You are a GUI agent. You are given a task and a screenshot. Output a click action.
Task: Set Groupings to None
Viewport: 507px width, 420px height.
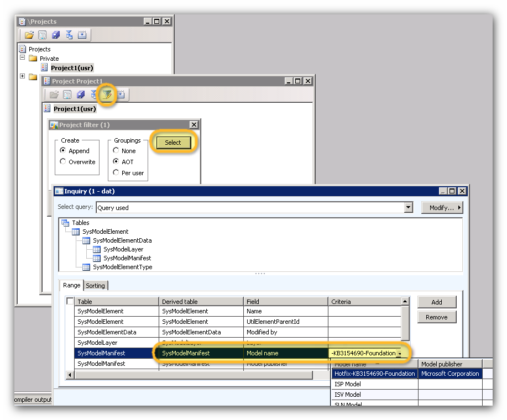[x=116, y=150]
